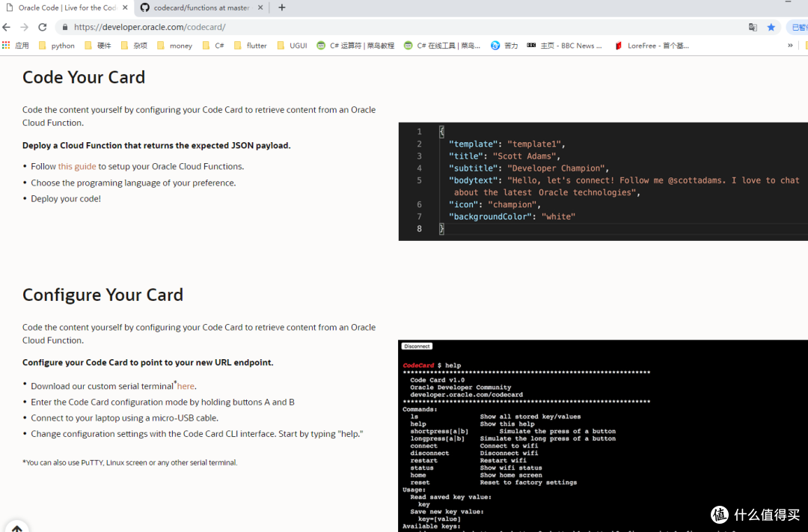Click the scroll-to-top arrow button
The width and height of the screenshot is (808, 532).
point(16,528)
